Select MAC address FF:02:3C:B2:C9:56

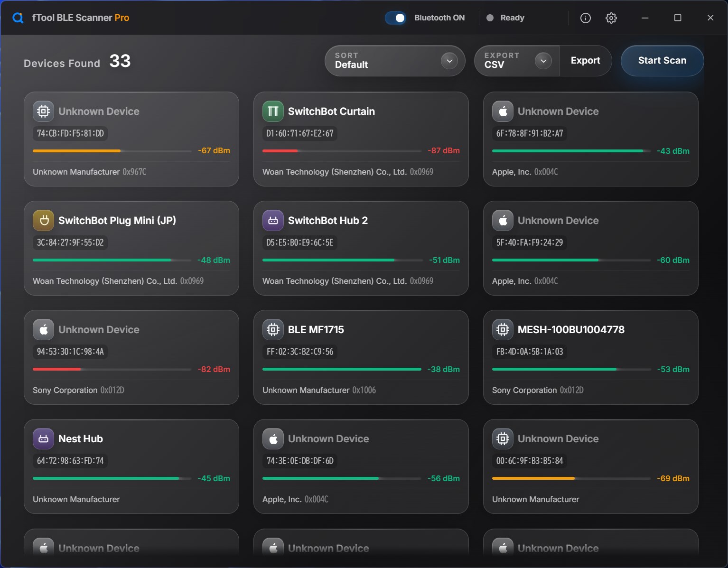[x=300, y=352]
